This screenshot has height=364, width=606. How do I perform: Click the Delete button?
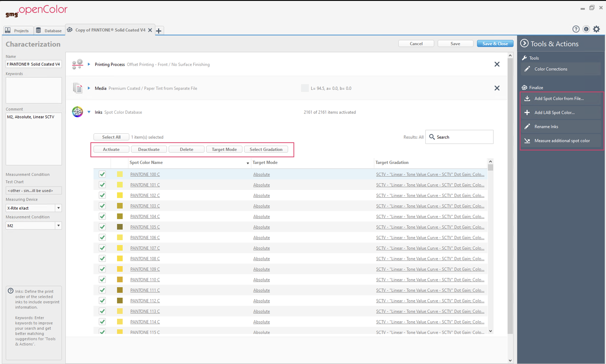(x=187, y=149)
